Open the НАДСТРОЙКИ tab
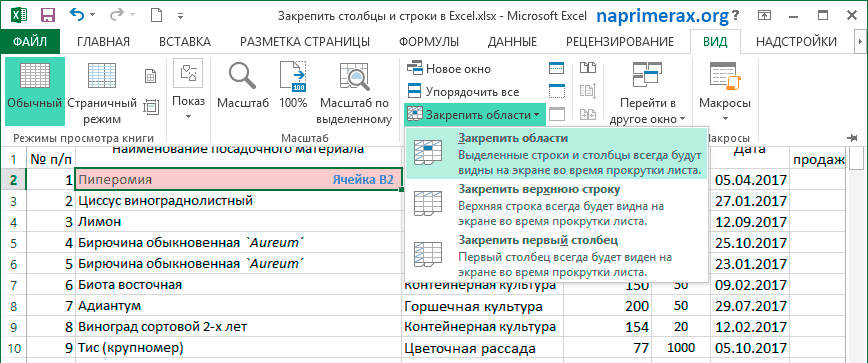The height and width of the screenshot is (363, 868). (796, 42)
